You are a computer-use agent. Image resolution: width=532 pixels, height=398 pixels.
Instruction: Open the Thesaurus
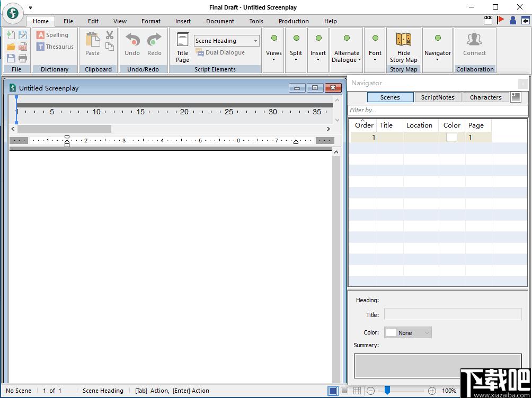55,47
